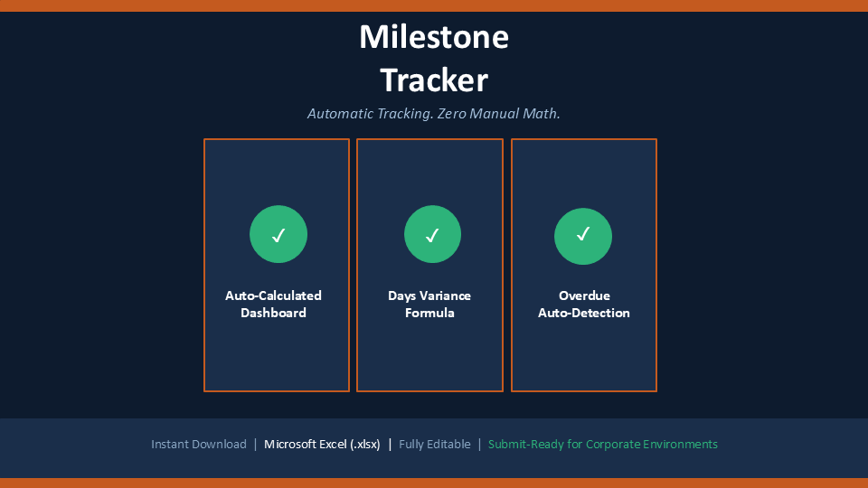Click the right feature card panel
Image resolution: width=868 pixels, height=488 pixels.
tap(584, 265)
